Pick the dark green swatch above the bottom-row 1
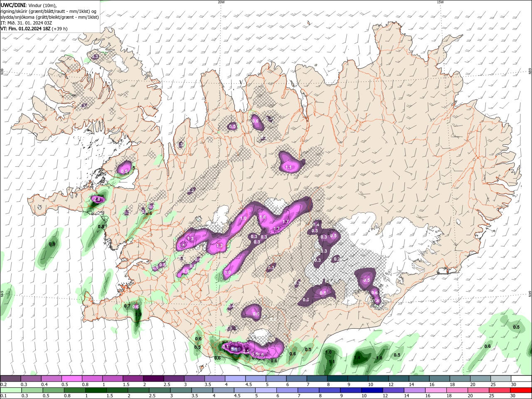 coord(96,390)
